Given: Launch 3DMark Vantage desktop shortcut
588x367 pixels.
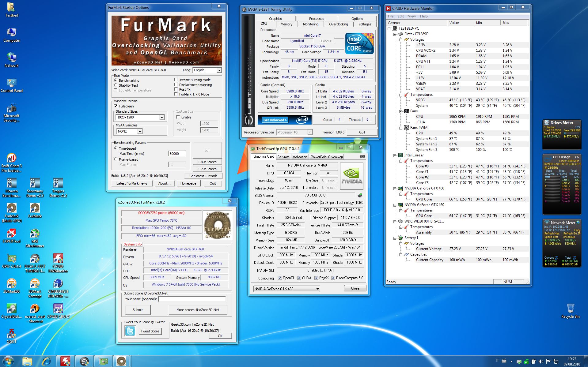Looking at the screenshot, I should pos(35,288).
